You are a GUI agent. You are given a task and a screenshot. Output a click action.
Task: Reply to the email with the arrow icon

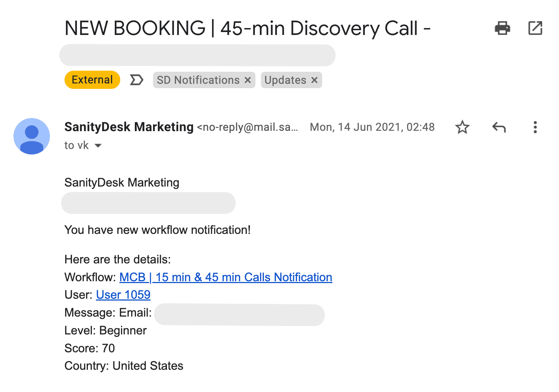tap(499, 127)
